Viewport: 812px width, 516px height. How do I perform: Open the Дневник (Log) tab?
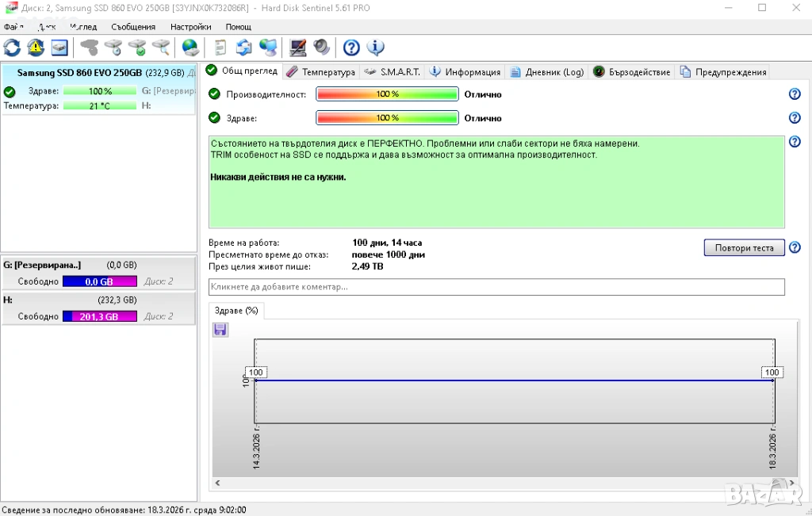coord(547,72)
